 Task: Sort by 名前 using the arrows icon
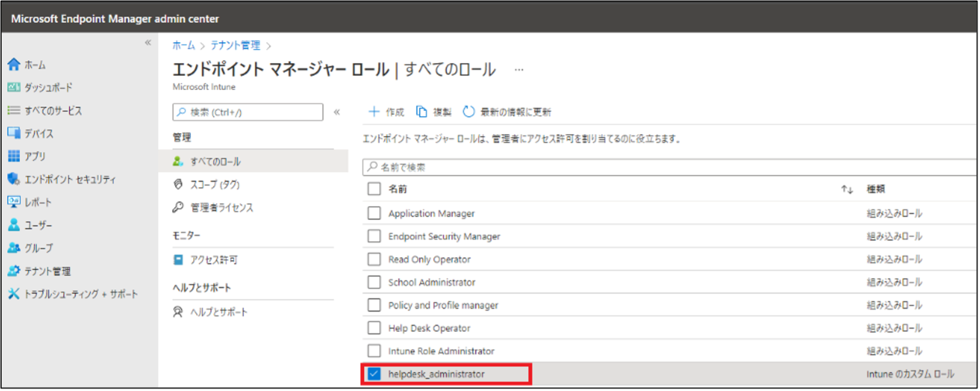(x=847, y=189)
